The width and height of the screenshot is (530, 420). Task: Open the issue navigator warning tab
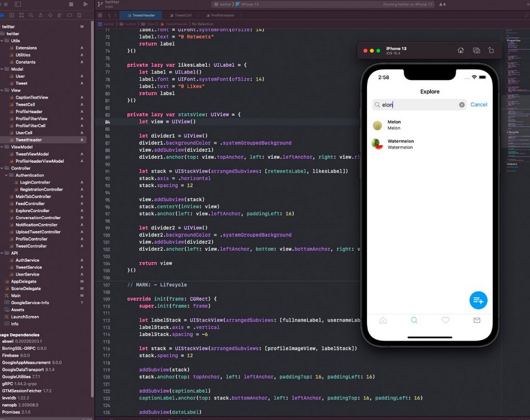click(41, 15)
